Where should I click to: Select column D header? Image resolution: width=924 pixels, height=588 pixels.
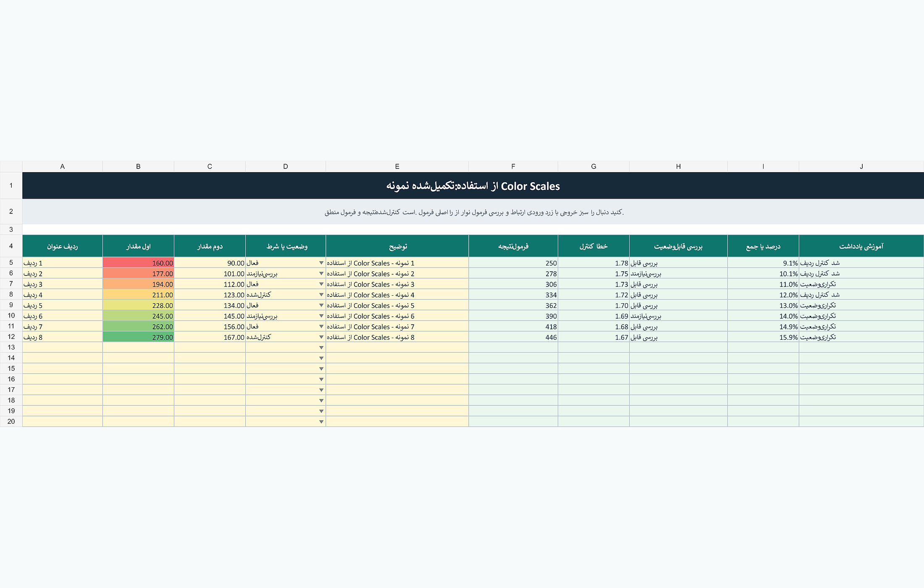pos(286,166)
